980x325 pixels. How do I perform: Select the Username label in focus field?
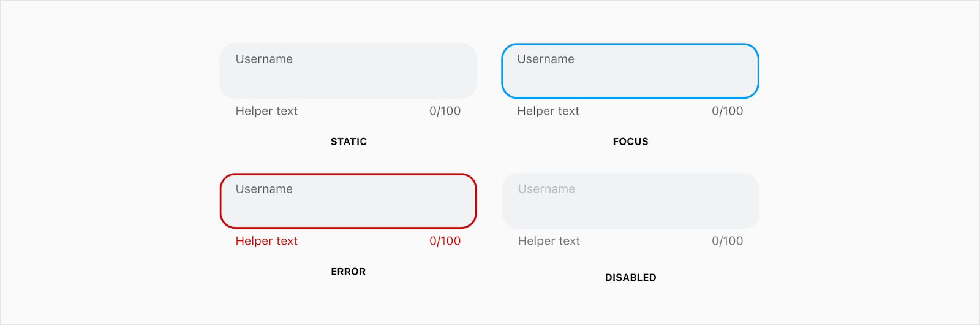(546, 59)
